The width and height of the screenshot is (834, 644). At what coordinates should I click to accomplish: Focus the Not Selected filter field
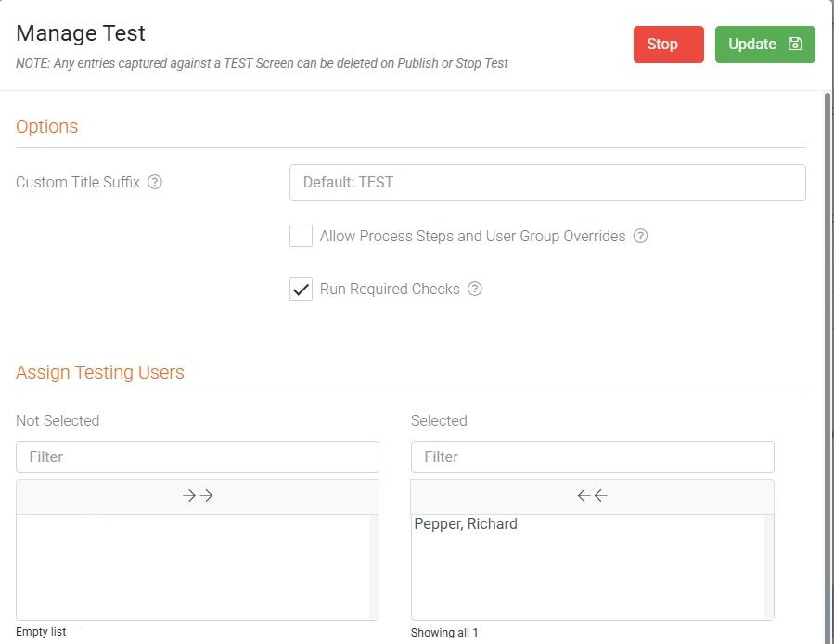click(x=198, y=457)
